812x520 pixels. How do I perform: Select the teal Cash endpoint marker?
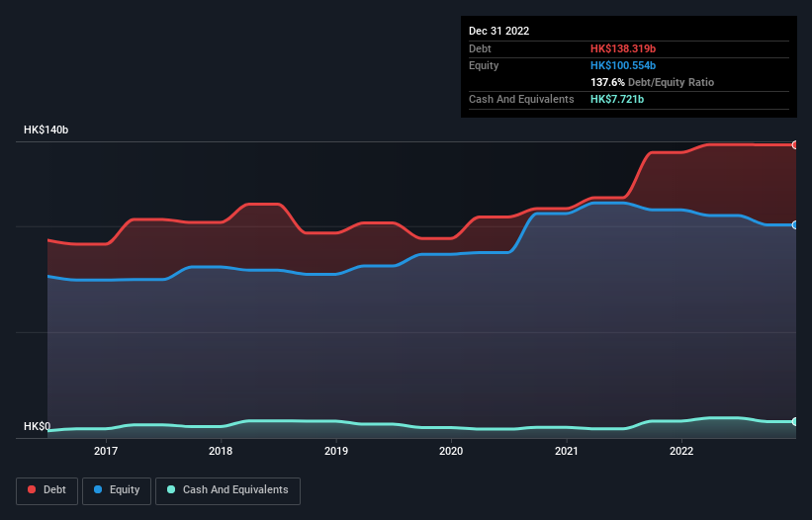(795, 422)
